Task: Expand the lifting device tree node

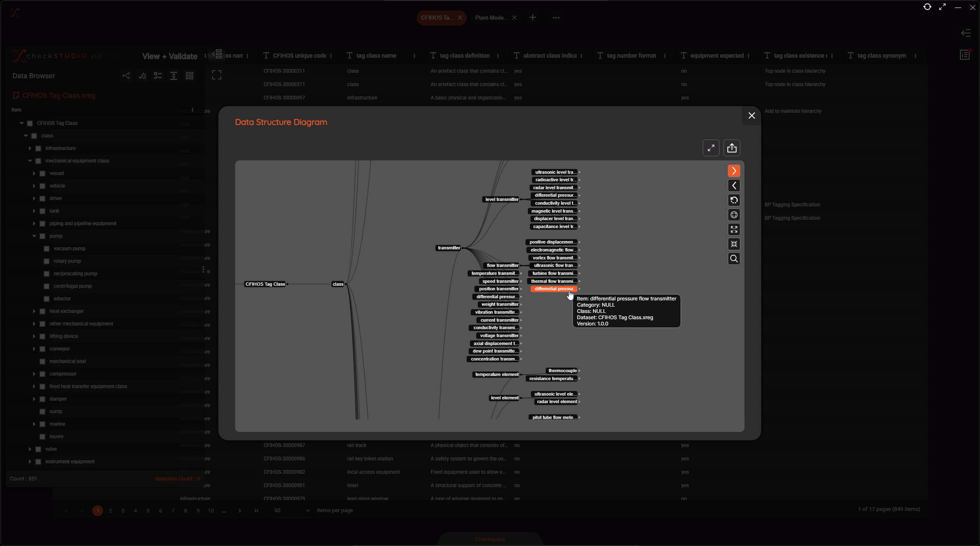Action: [x=34, y=336]
